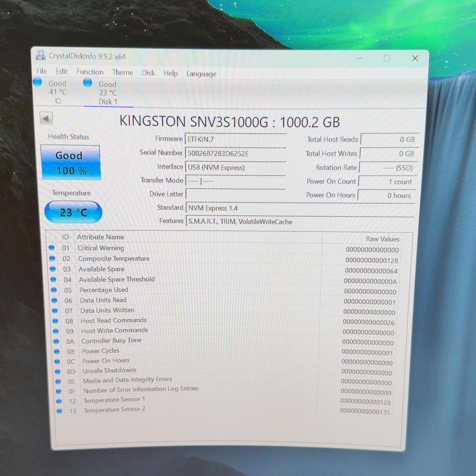
Task: Open the Function menu
Action: (90, 72)
